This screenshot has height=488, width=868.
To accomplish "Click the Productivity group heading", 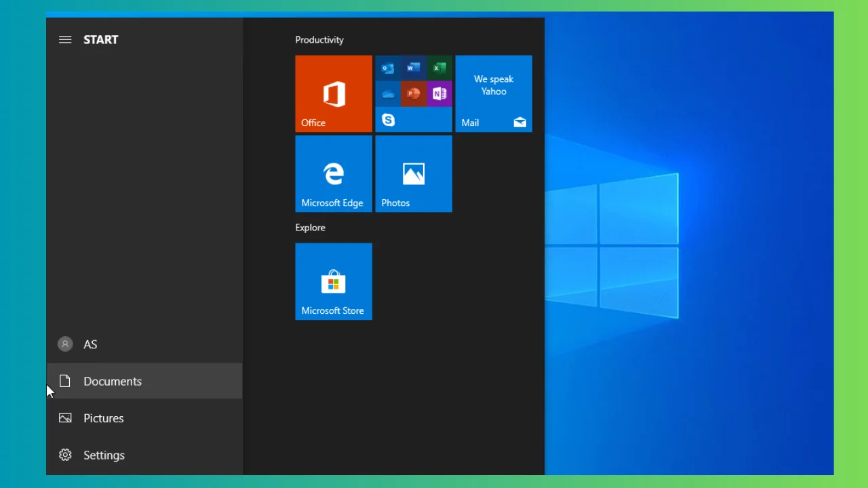I will coord(319,40).
